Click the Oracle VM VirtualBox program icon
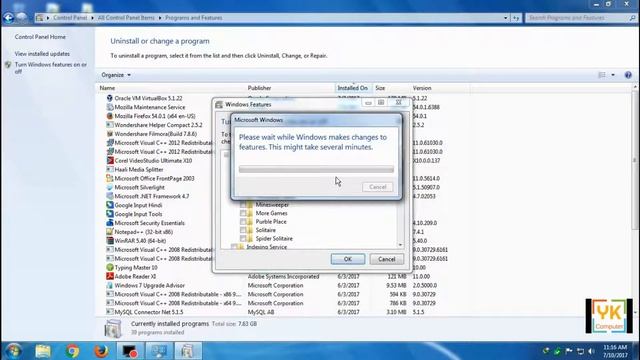640x360 pixels. tap(109, 98)
